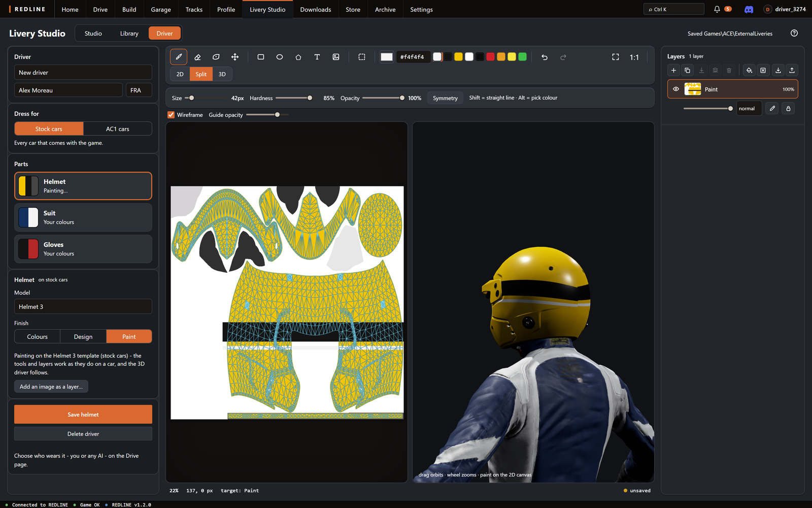Switch Dress for to AC1 cars
This screenshot has height=508, width=812.
118,129
